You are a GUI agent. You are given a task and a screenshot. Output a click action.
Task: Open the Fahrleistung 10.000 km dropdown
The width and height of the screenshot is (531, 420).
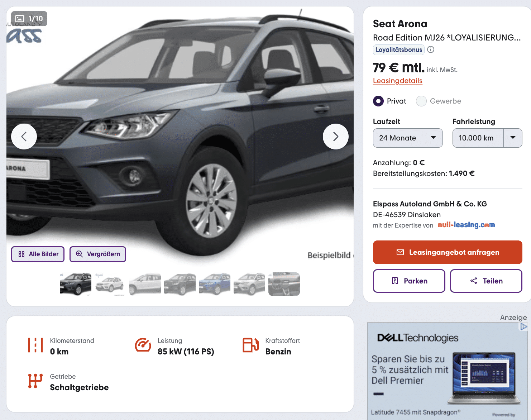(487, 138)
